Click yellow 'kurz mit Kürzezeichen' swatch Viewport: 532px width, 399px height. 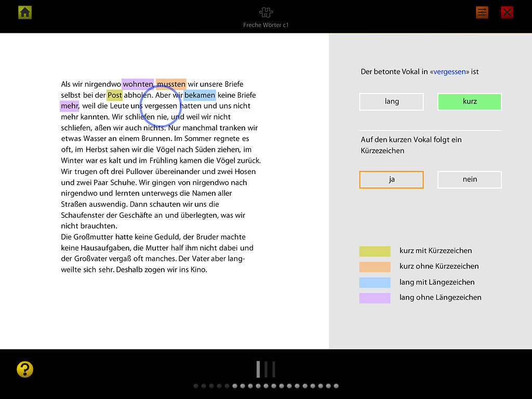click(x=375, y=251)
